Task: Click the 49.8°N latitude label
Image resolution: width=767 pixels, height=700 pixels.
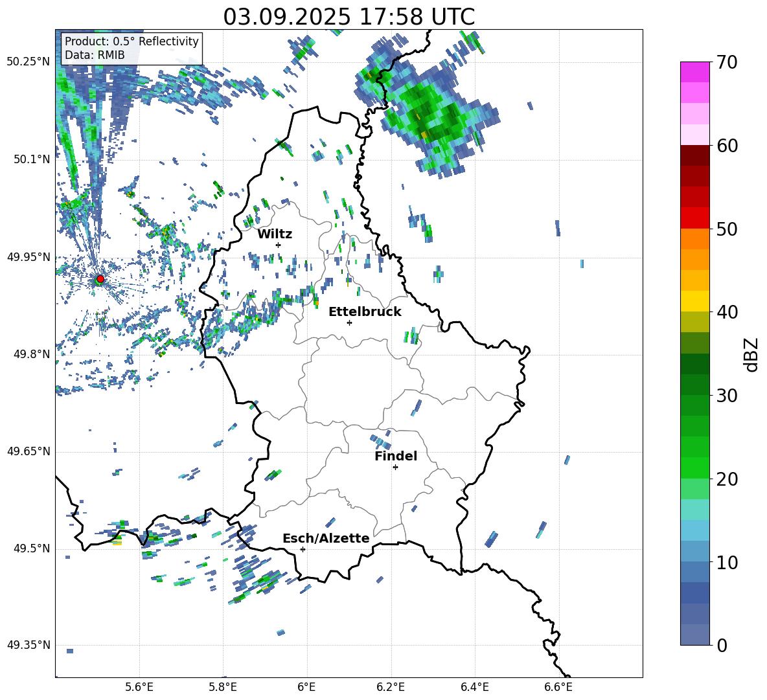Action: coord(32,354)
